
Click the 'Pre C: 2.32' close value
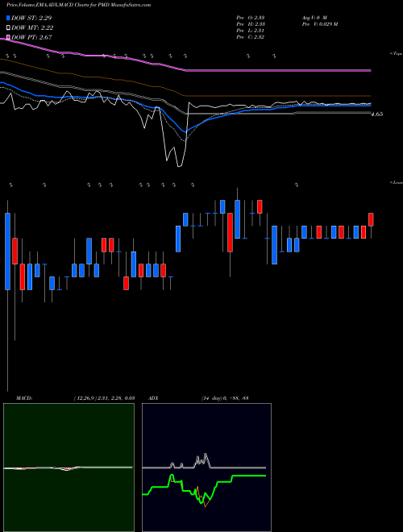click(251, 37)
